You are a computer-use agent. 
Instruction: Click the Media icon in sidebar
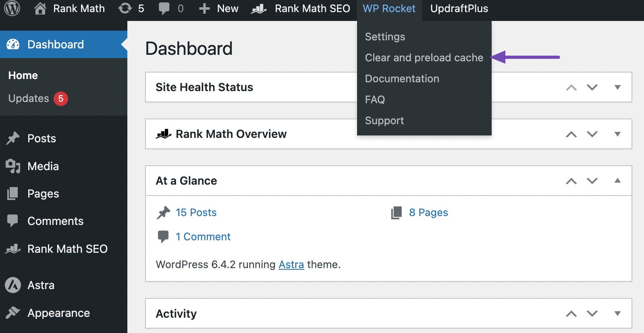13,166
